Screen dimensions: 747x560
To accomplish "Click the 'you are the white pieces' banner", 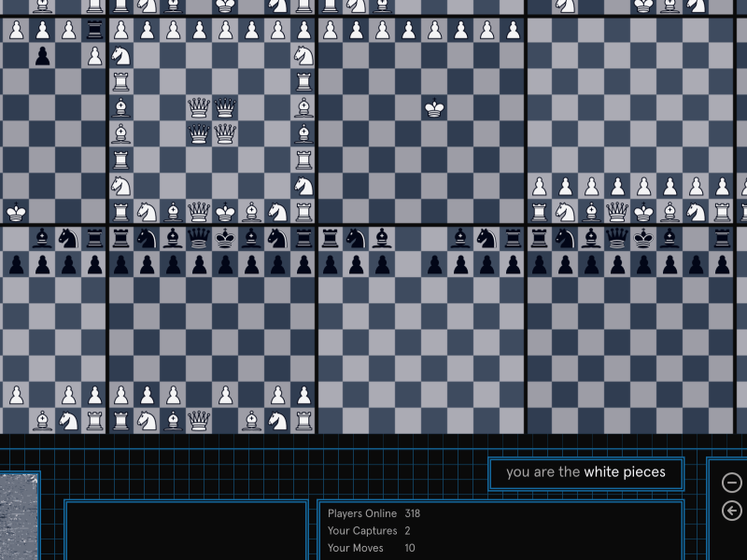I will click(586, 472).
